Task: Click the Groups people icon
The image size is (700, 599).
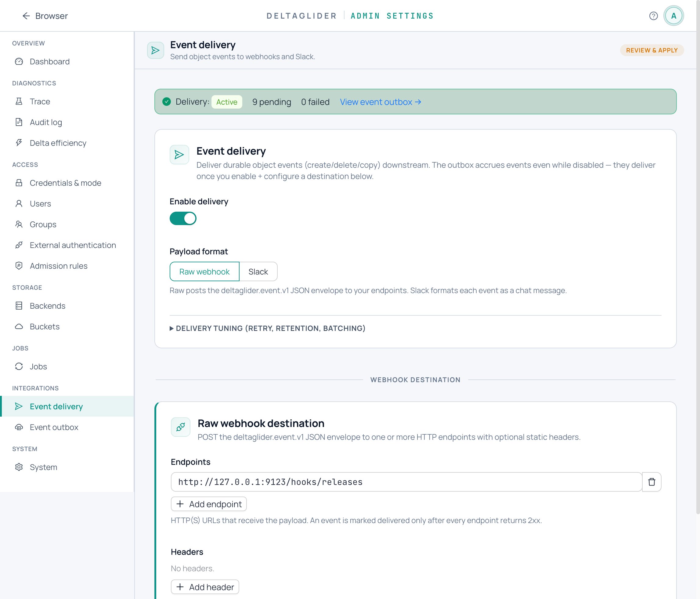Action: [19, 224]
